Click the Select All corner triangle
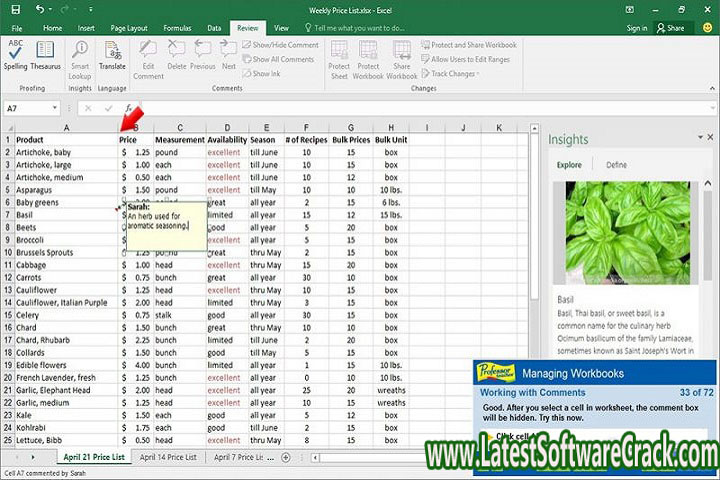Viewport: 720px width, 480px height. [9, 128]
